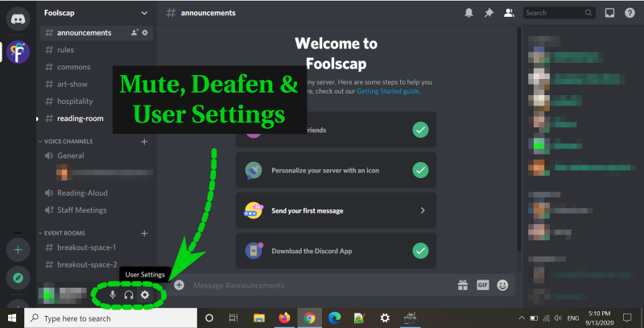Screen dimensions: 644x328
Task: Open Discord home via the logo icon
Action: click(x=18, y=19)
